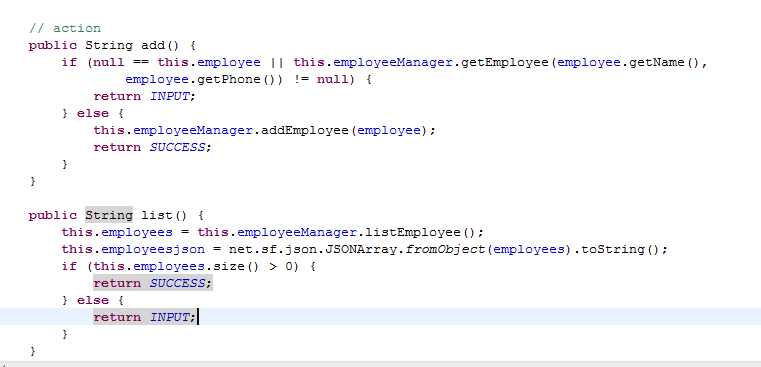
Task: Click the addEmployee method call
Action: click(305, 131)
